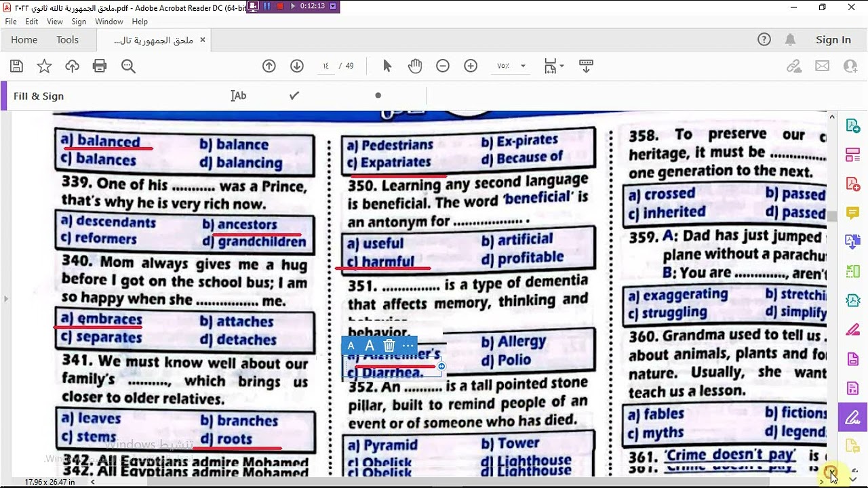Open the Help menu
This screenshot has height=488, width=868.
[140, 22]
